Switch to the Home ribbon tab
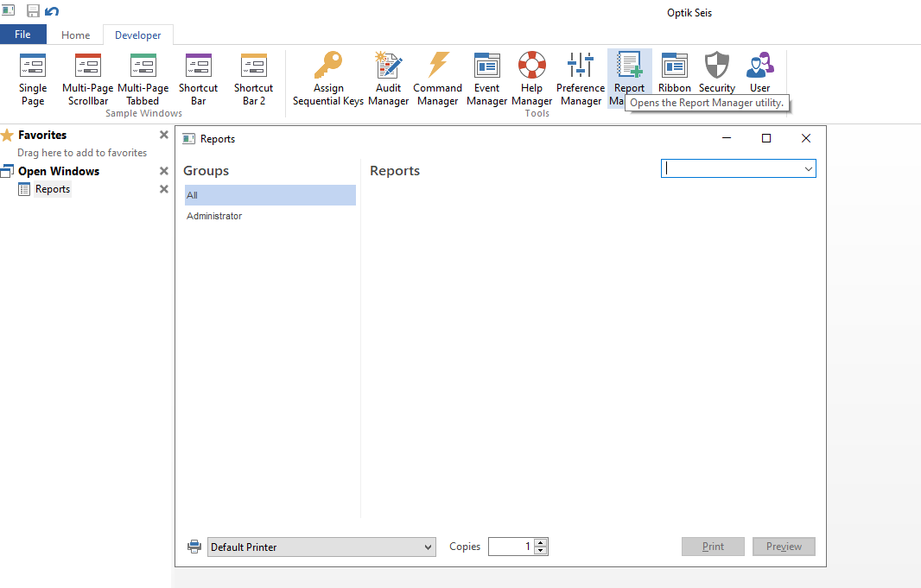 [76, 35]
